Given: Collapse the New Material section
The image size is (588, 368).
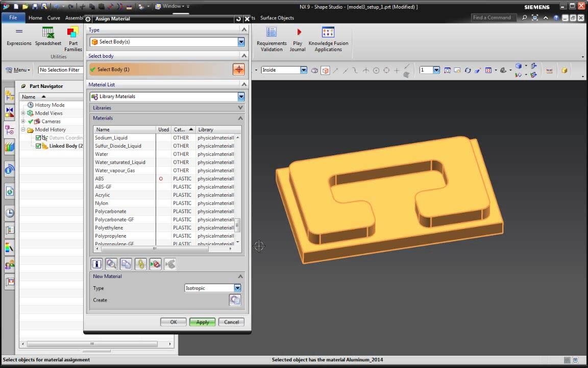Looking at the screenshot, I should [240, 277].
